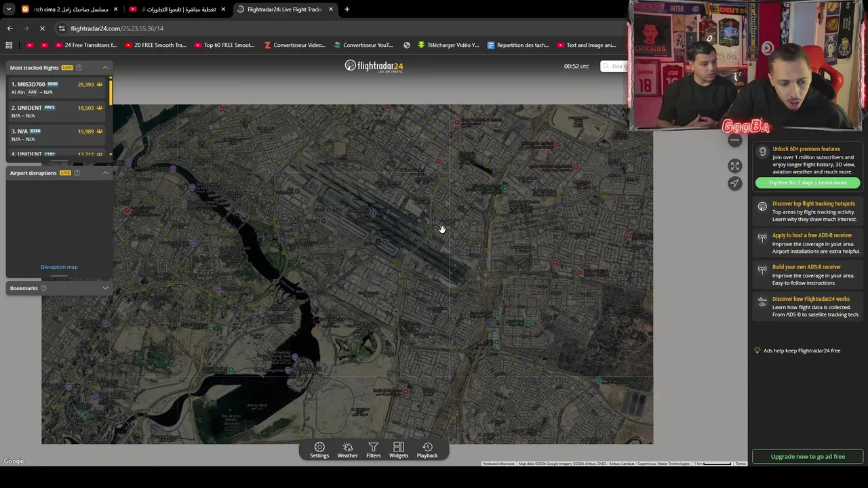The image size is (868, 488).
Task: Collapse the Airport disruptions panel
Action: tap(105, 173)
